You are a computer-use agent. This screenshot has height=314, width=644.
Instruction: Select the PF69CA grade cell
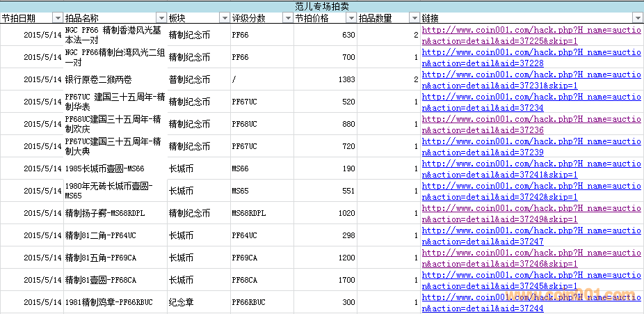click(261, 258)
